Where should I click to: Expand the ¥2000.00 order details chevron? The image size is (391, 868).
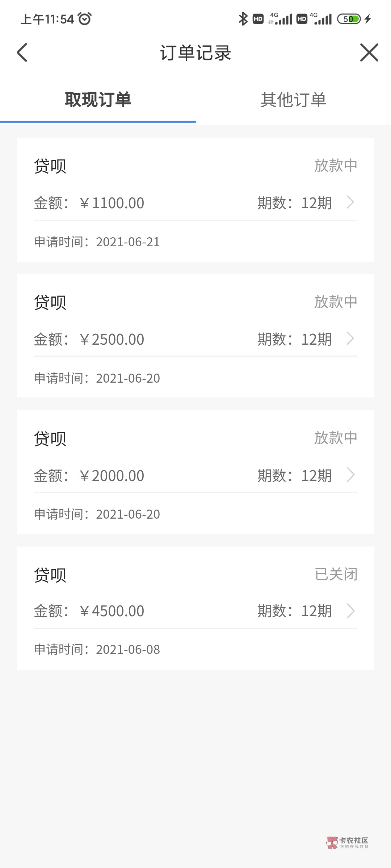pyautogui.click(x=350, y=475)
